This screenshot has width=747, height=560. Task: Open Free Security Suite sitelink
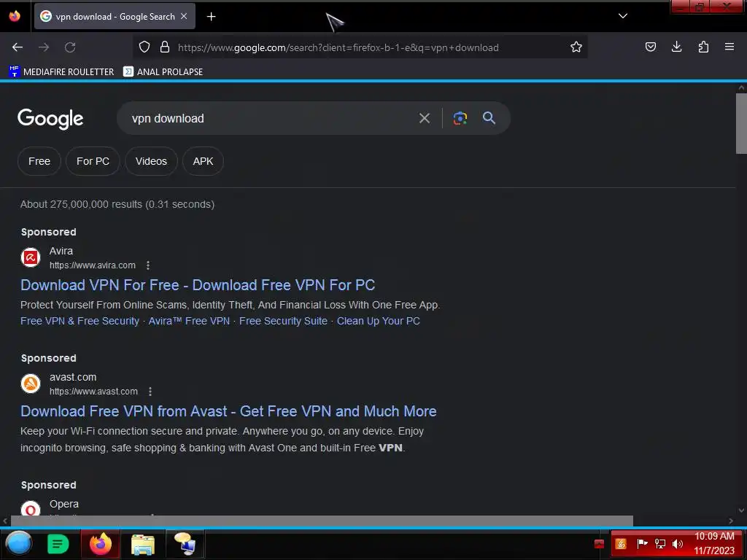[x=283, y=321]
